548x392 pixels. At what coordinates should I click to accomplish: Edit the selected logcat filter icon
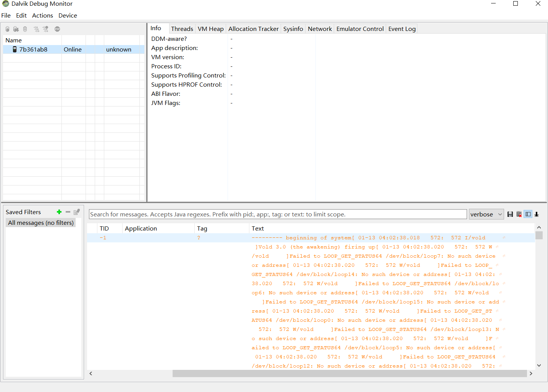click(x=77, y=212)
